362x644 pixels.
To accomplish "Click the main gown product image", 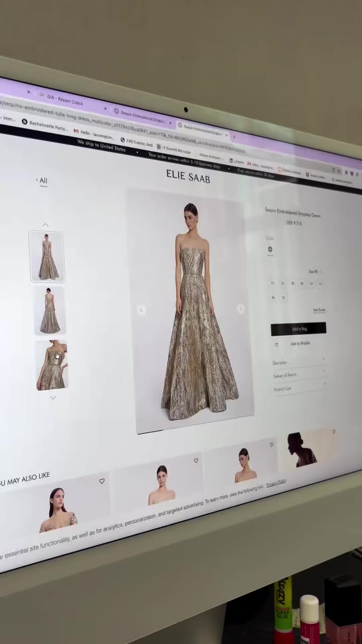I will 191,311.
